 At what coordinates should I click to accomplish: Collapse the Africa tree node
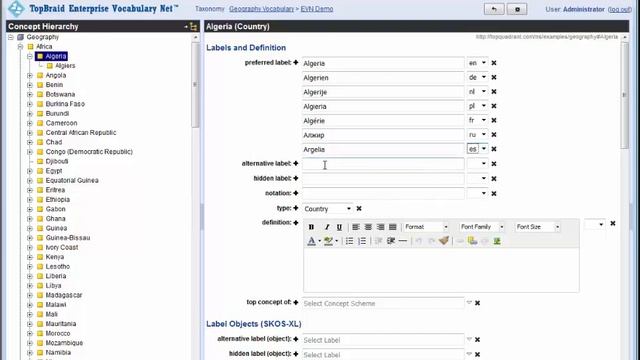(20, 47)
